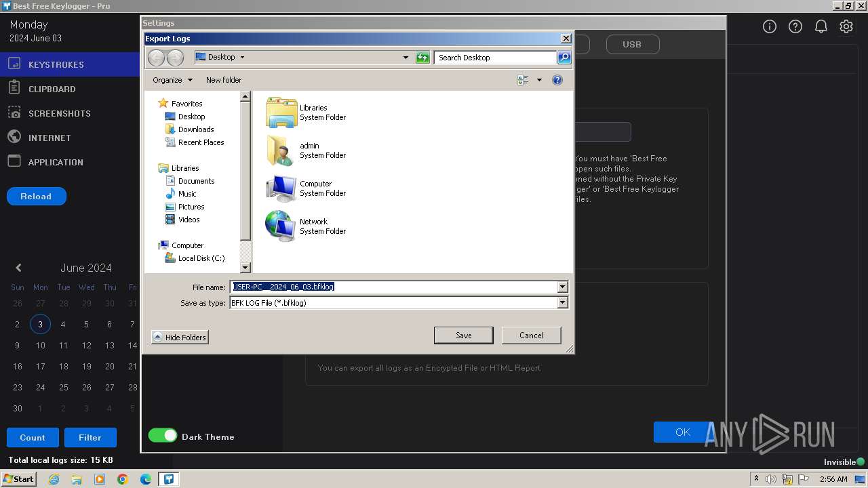Click Hide Folders button
The height and width of the screenshot is (488, 868).
[x=180, y=338]
